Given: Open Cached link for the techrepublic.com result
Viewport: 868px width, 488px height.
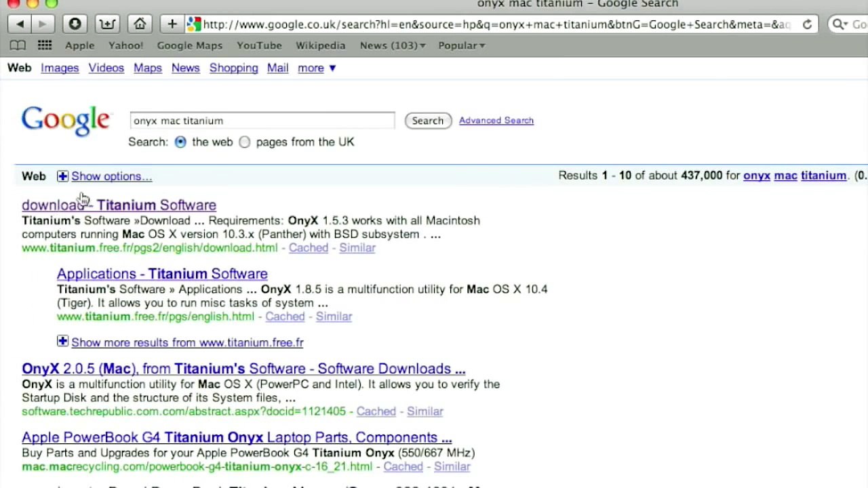Looking at the screenshot, I should 376,411.
